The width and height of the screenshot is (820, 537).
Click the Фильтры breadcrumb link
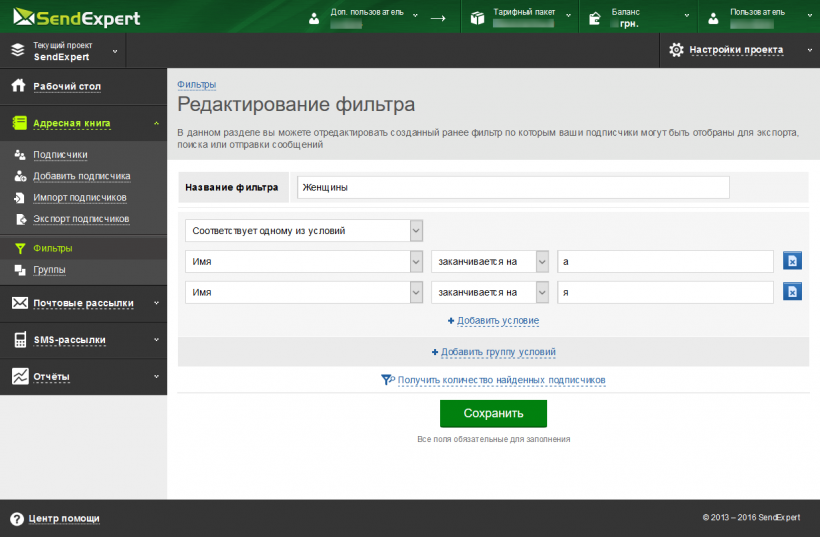pyautogui.click(x=196, y=84)
